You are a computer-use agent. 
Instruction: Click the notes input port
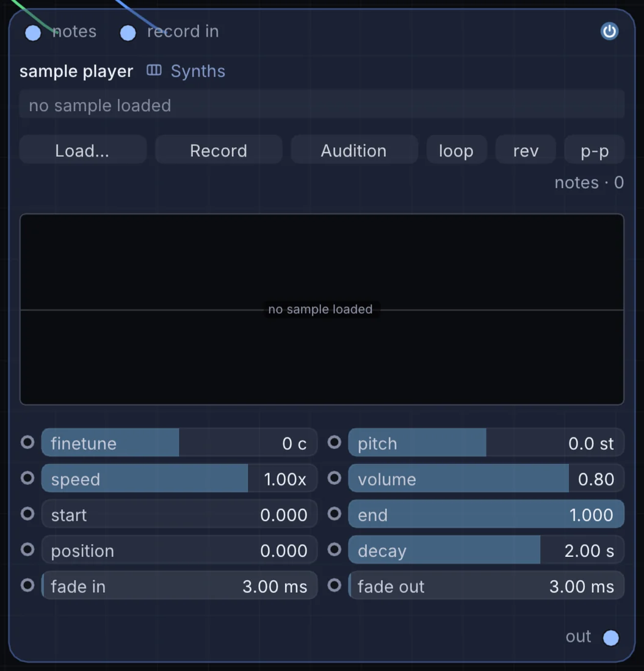point(33,33)
